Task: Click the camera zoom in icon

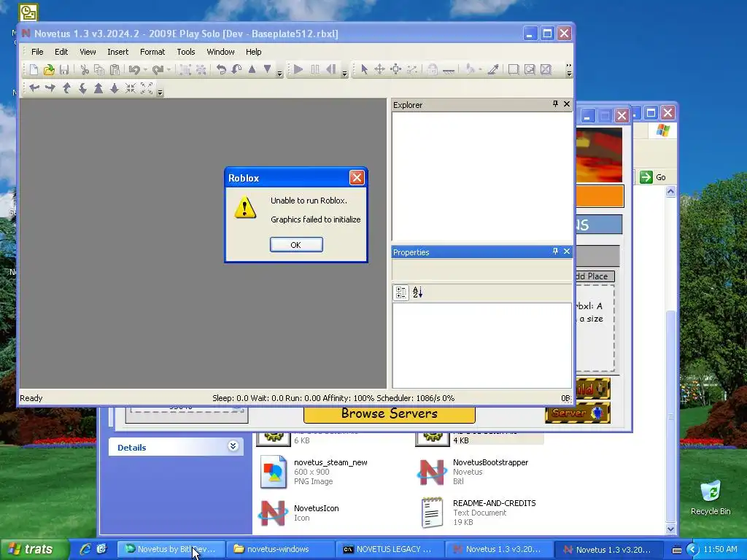Action: point(98,88)
